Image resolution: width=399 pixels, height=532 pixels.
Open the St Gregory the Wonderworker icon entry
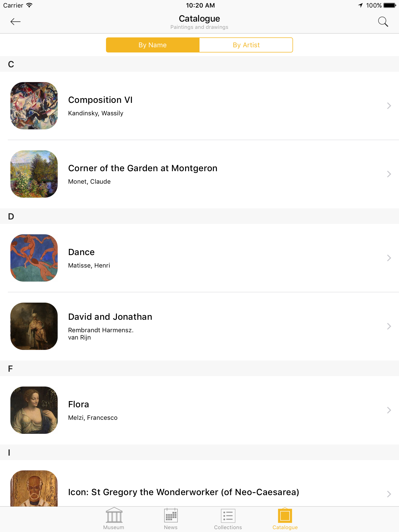pos(183,492)
